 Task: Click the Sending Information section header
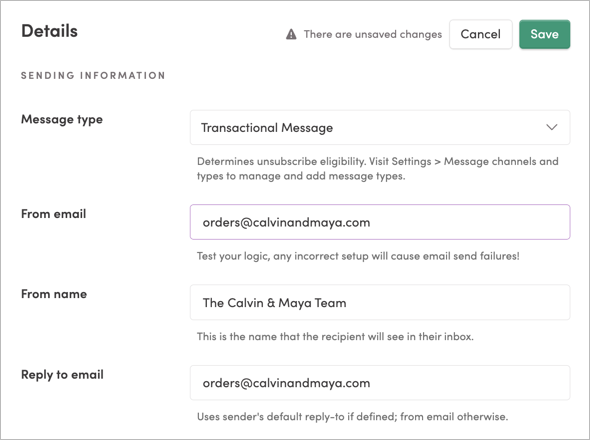(93, 76)
